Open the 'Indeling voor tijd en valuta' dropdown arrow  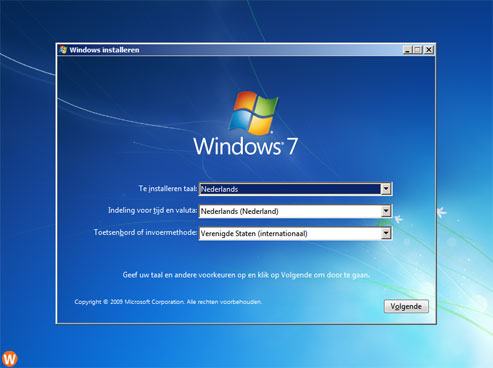click(x=386, y=211)
